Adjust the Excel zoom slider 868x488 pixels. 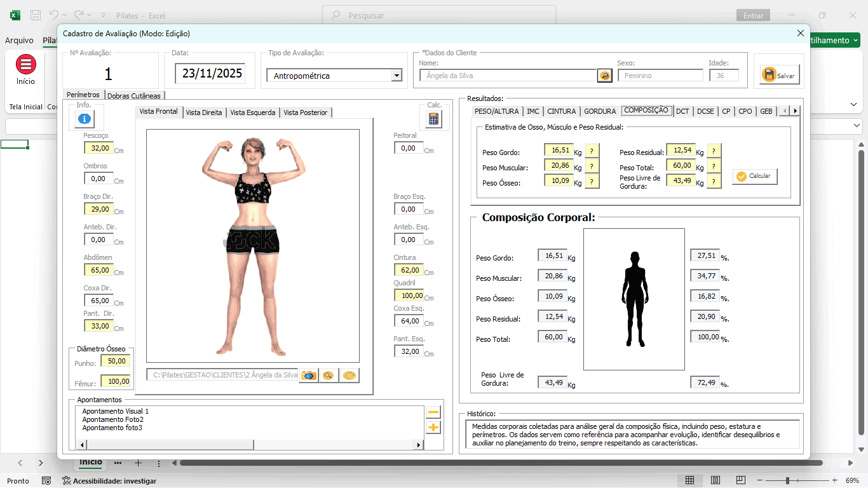click(x=787, y=480)
